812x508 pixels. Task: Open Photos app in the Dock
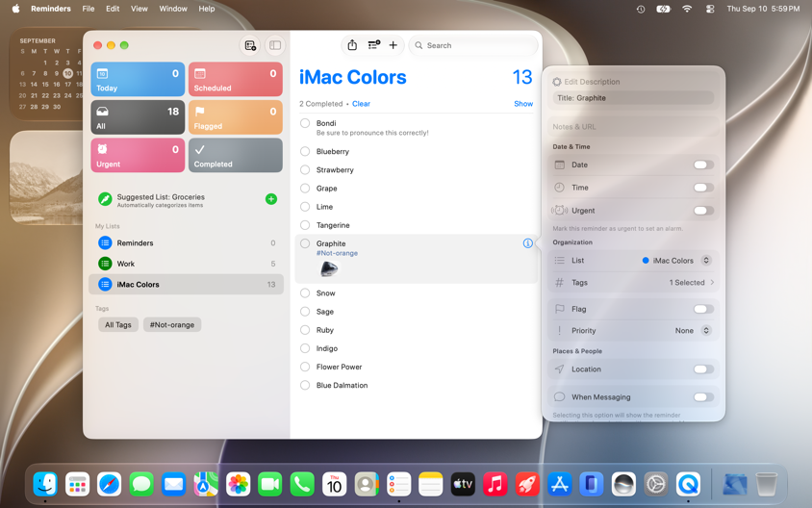(x=238, y=484)
